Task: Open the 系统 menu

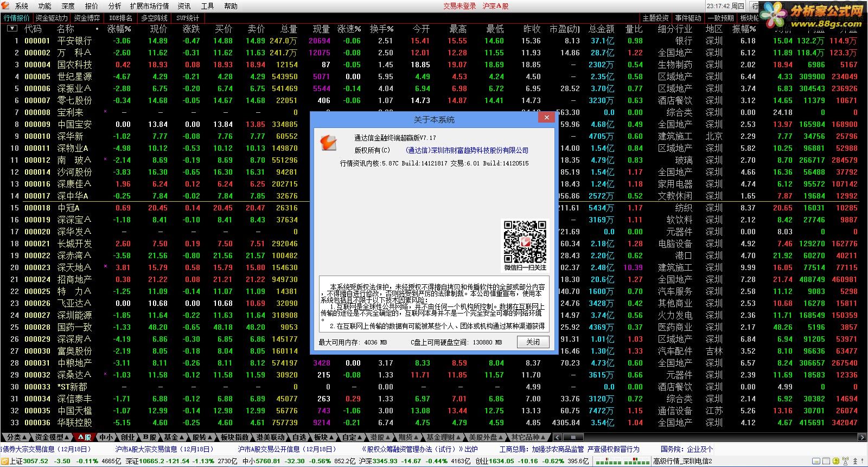Action: (x=22, y=6)
